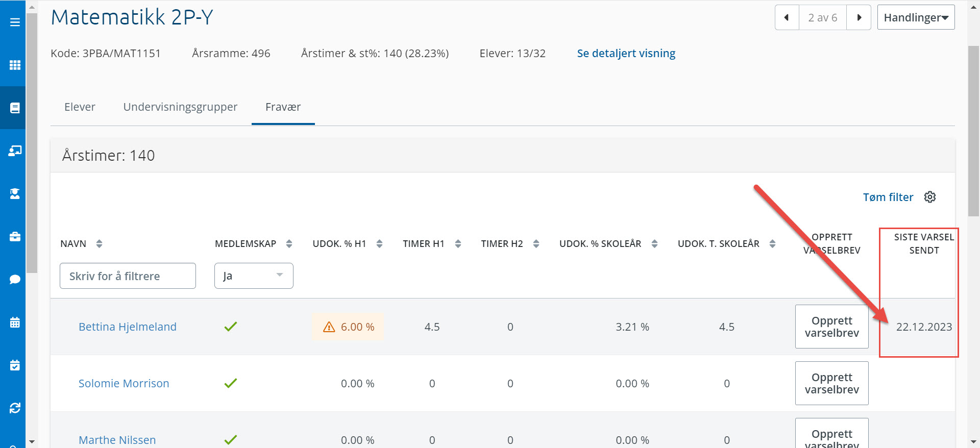The width and height of the screenshot is (980, 448).
Task: Open the Medlemskap filter dropdown showing Ja
Action: click(x=254, y=276)
